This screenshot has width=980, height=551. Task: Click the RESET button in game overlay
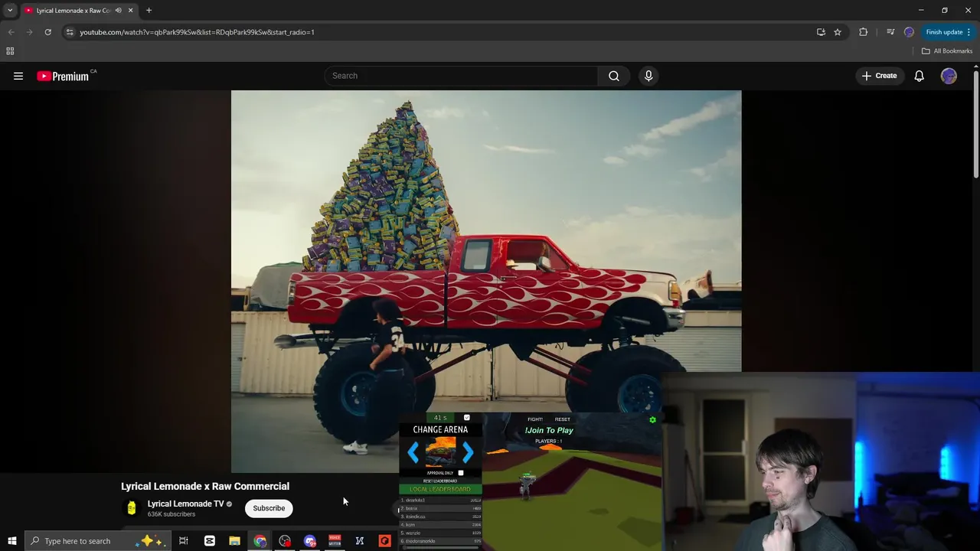562,419
